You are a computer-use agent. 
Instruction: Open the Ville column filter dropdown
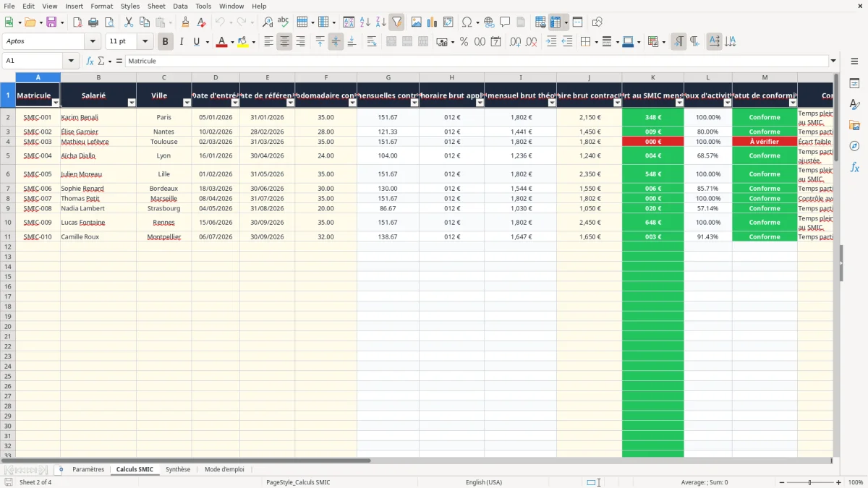187,103
